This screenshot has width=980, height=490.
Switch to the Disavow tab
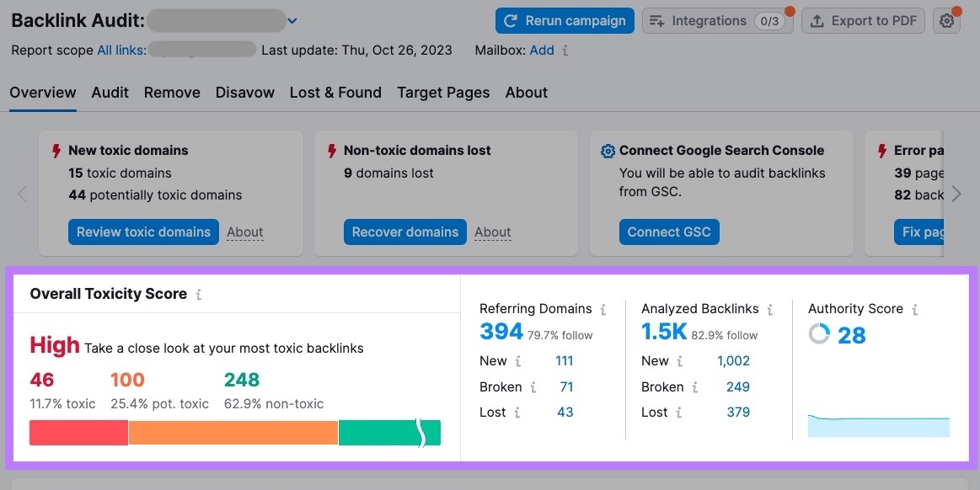[x=244, y=93]
